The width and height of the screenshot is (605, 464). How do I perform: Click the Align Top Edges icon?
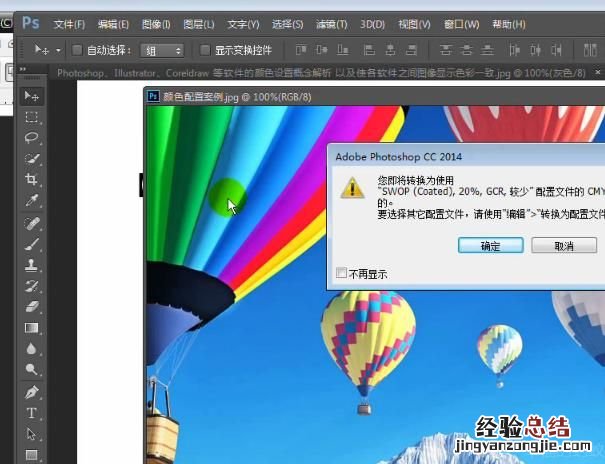point(301,50)
